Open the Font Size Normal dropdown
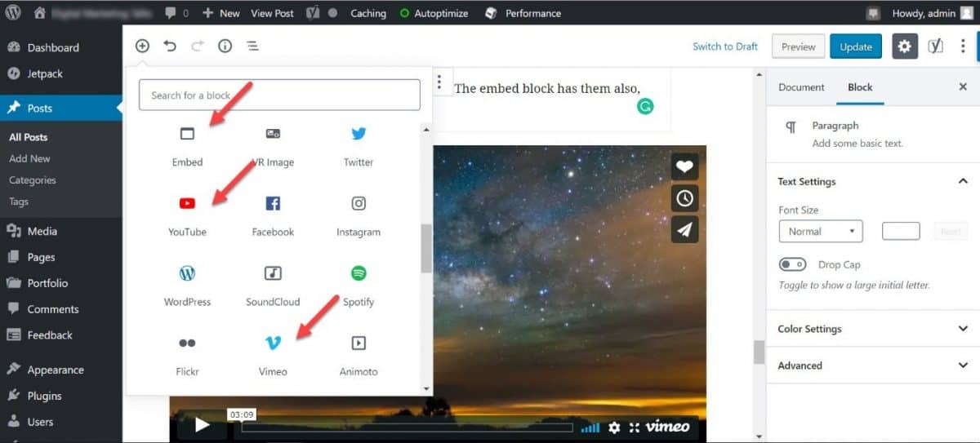The height and width of the screenshot is (443, 980). coord(821,232)
